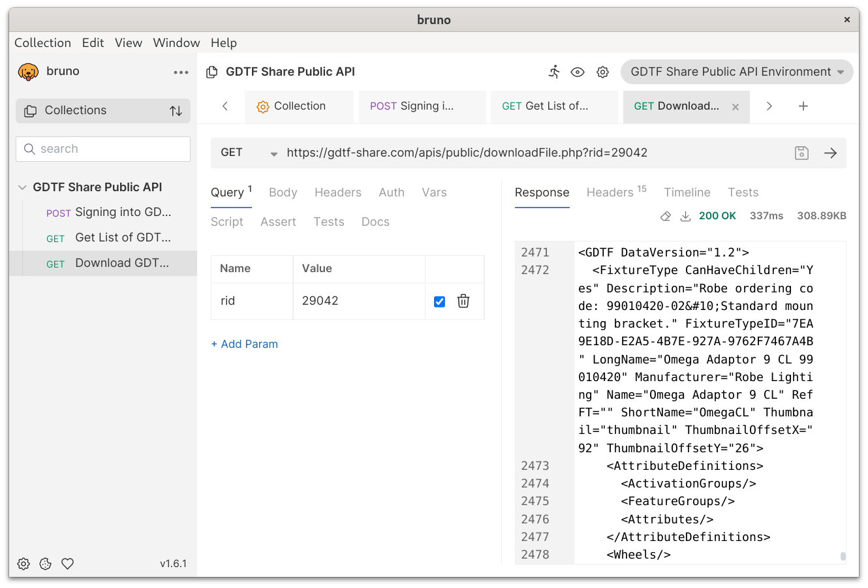Open the cookies icon in footer

click(x=46, y=564)
